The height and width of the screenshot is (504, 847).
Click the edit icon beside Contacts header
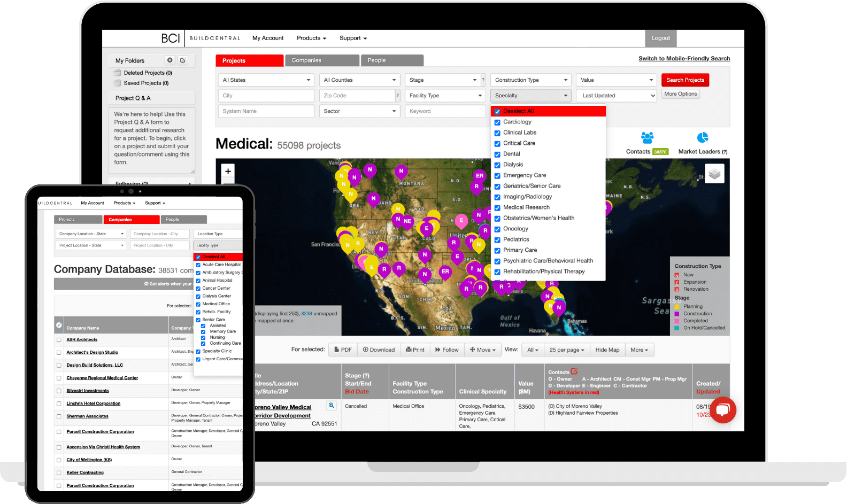(x=574, y=371)
